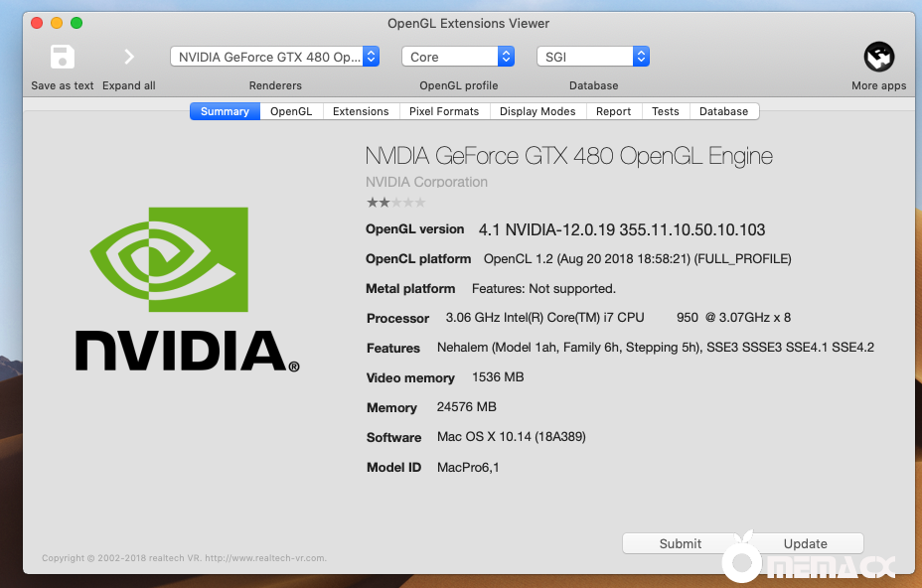The width and height of the screenshot is (922, 588).
Task: Close the OpenGL Extensions Viewer window
Action: [x=37, y=23]
